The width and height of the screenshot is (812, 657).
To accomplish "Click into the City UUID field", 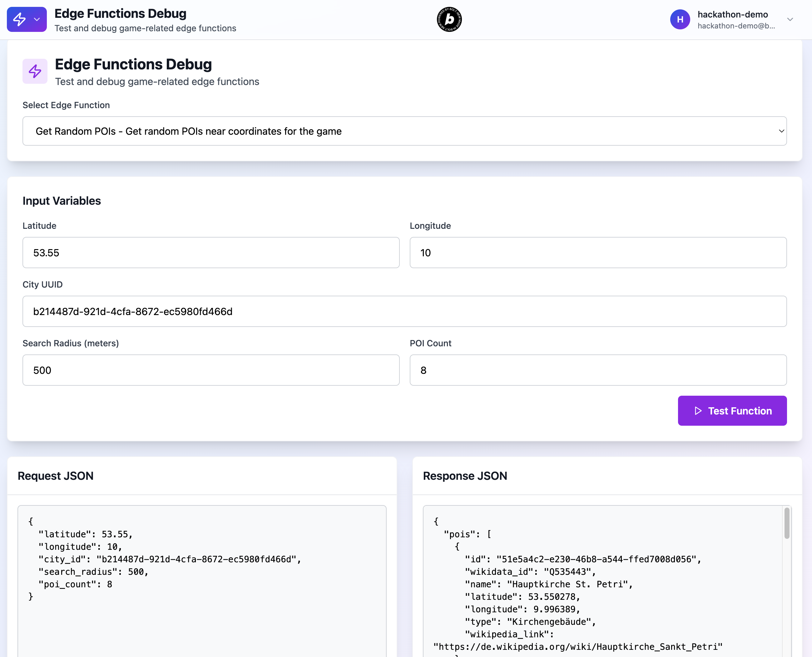I will tap(404, 311).
